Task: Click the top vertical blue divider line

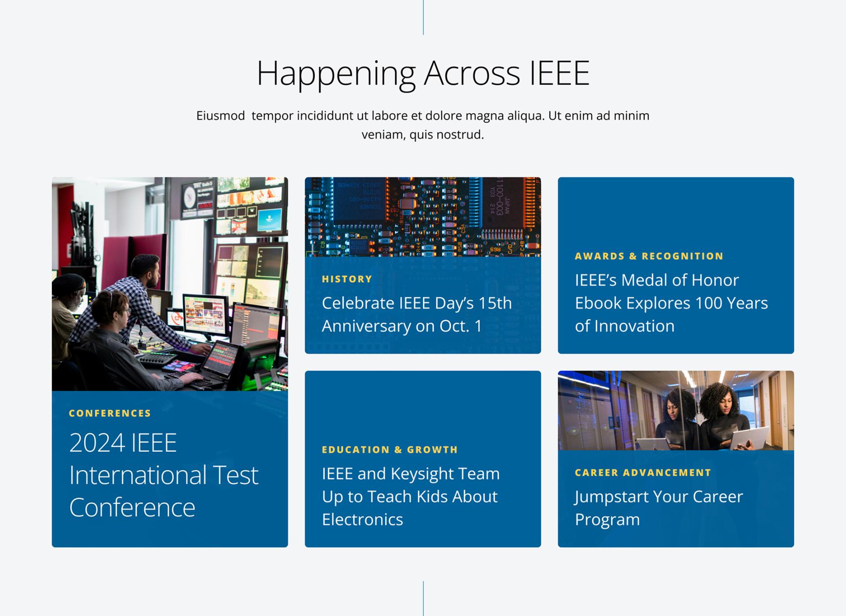Action: click(423, 18)
